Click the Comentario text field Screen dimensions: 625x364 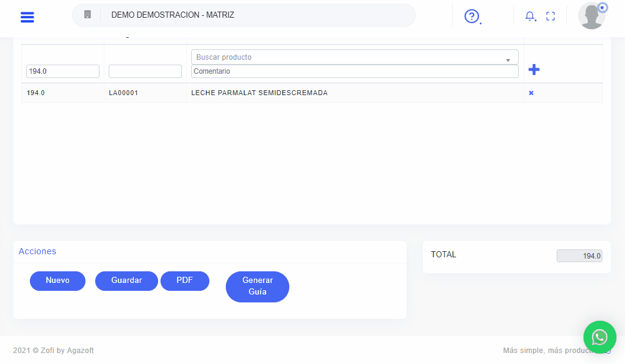355,71
